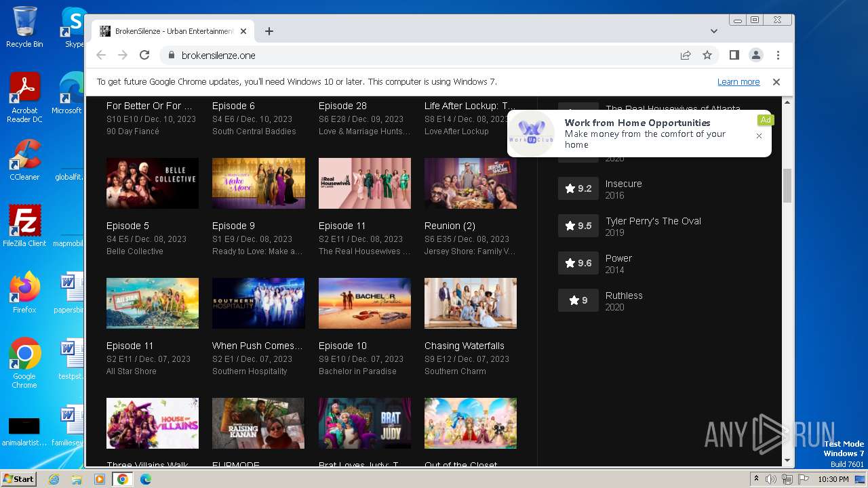This screenshot has width=868, height=488.
Task: Open 'When Push Comes...' episode link
Action: pyautogui.click(x=258, y=346)
